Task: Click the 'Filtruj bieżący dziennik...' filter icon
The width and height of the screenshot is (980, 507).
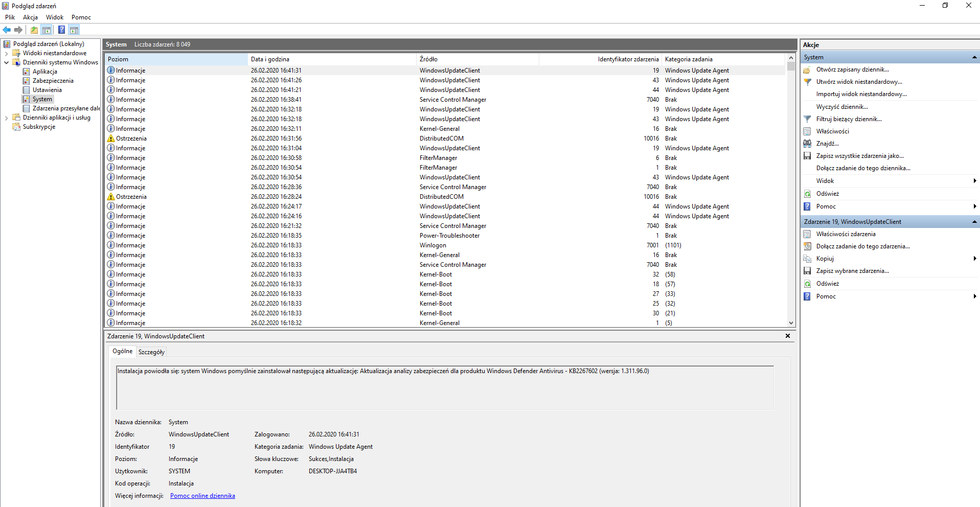Action: point(807,119)
